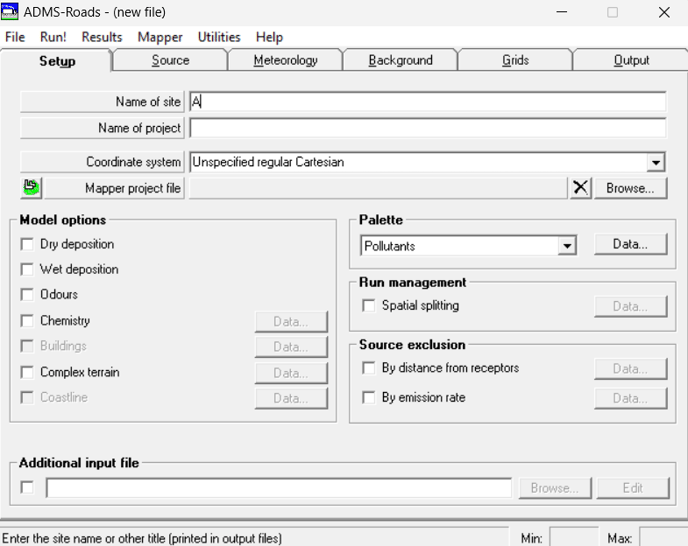
Task: Expand the Coordinate system dropdown
Action: (x=655, y=162)
